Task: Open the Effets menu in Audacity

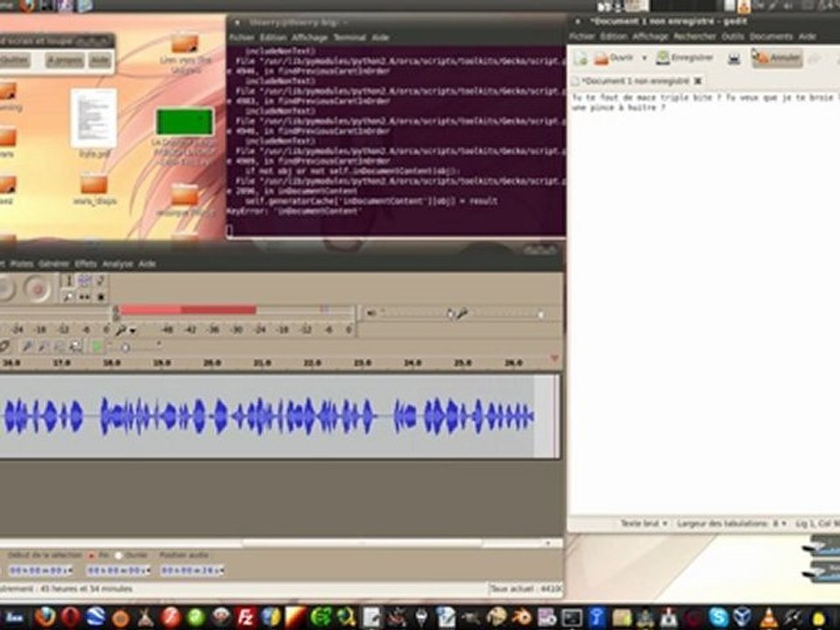Action: pyautogui.click(x=86, y=264)
